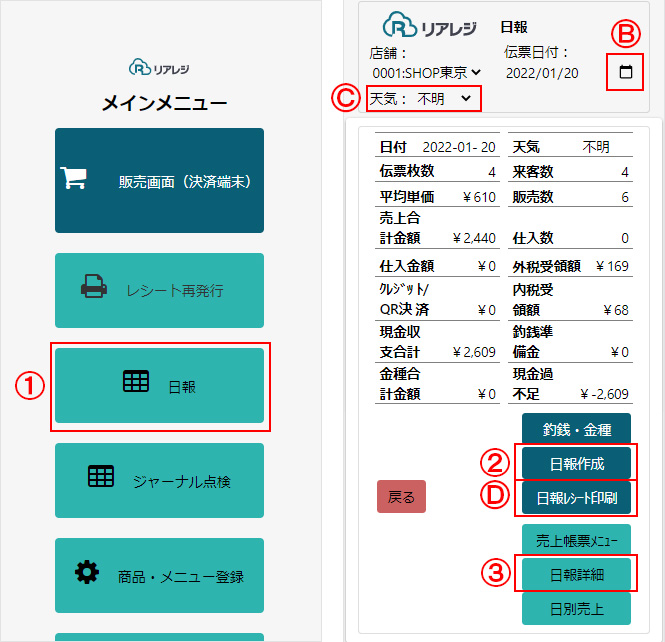Expand the 店舗 0001:SHOP東京 dropdown
This screenshot has width=665, height=642.
tap(426, 73)
